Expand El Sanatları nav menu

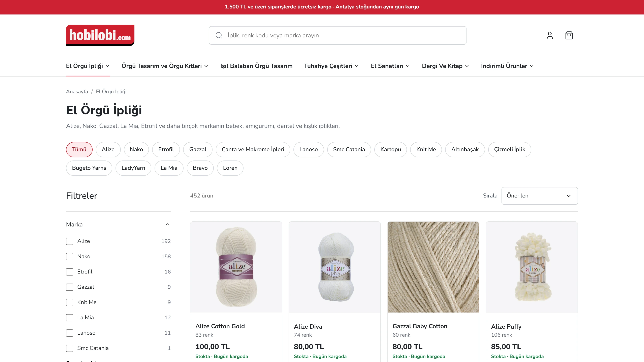tap(390, 66)
